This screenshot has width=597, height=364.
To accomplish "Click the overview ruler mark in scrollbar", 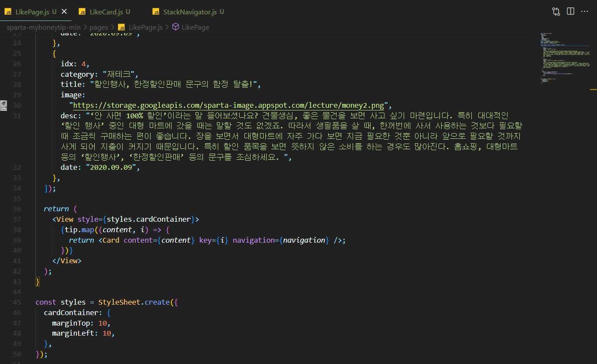I will [593, 89].
